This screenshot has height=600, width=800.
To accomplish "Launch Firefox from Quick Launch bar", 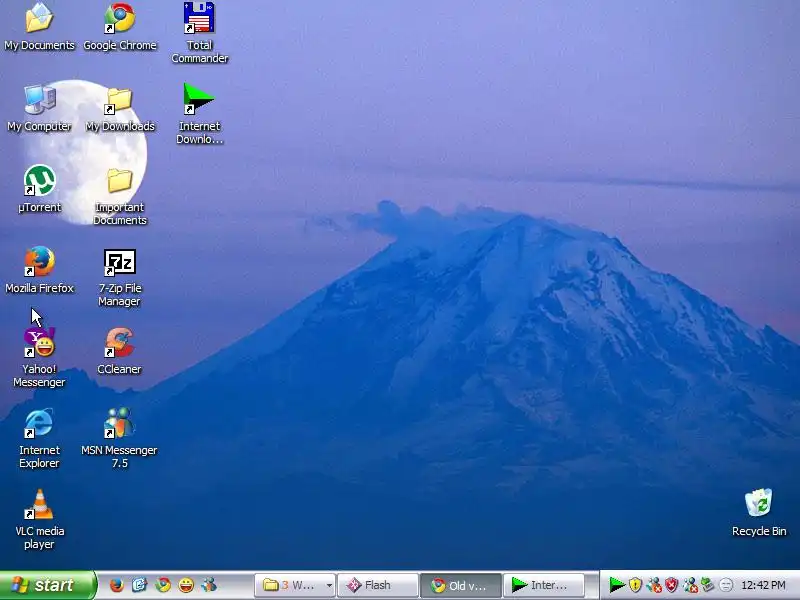I will point(116,585).
